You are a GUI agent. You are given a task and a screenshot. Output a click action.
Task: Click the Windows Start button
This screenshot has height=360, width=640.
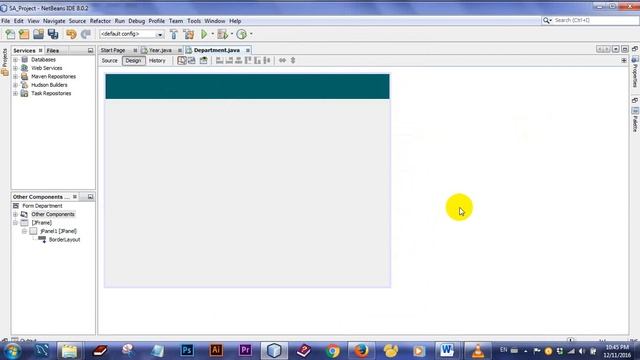[x=12, y=351]
